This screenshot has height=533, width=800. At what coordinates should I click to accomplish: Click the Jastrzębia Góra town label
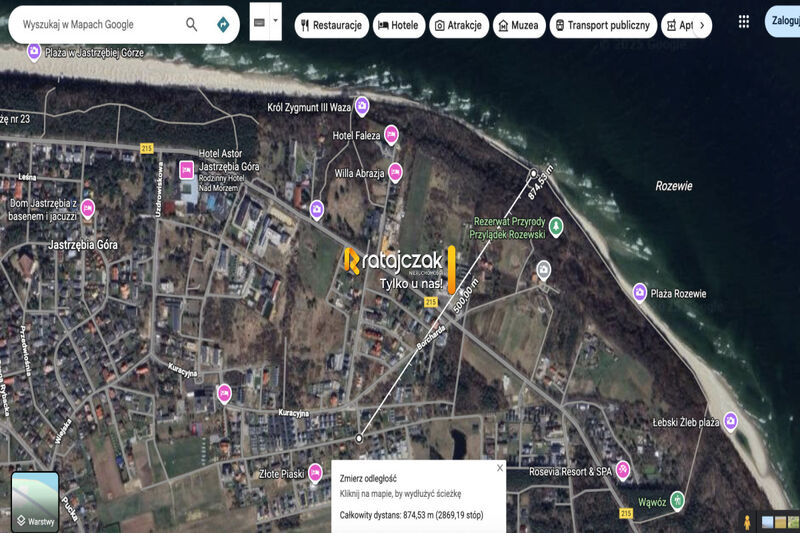pos(83,245)
